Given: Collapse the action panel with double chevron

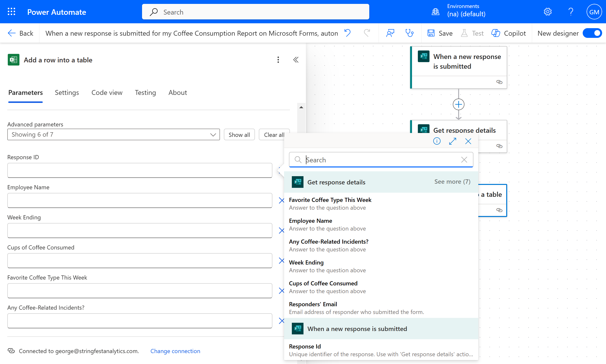Looking at the screenshot, I should (x=296, y=60).
